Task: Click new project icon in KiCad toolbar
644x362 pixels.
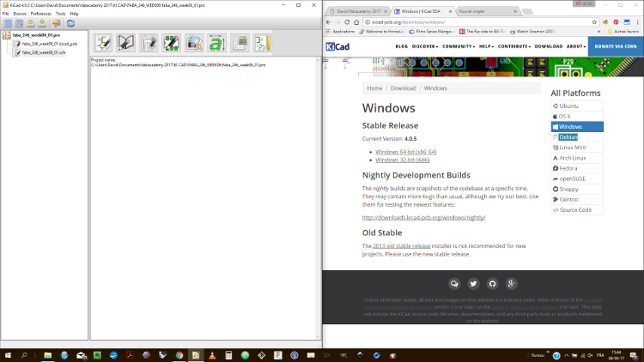Action: [x=7, y=23]
